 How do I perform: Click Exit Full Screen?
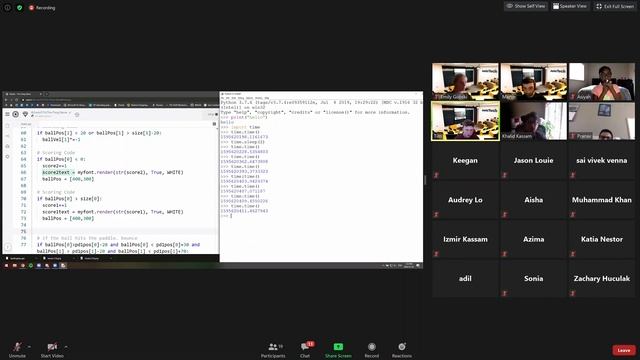tap(615, 6)
